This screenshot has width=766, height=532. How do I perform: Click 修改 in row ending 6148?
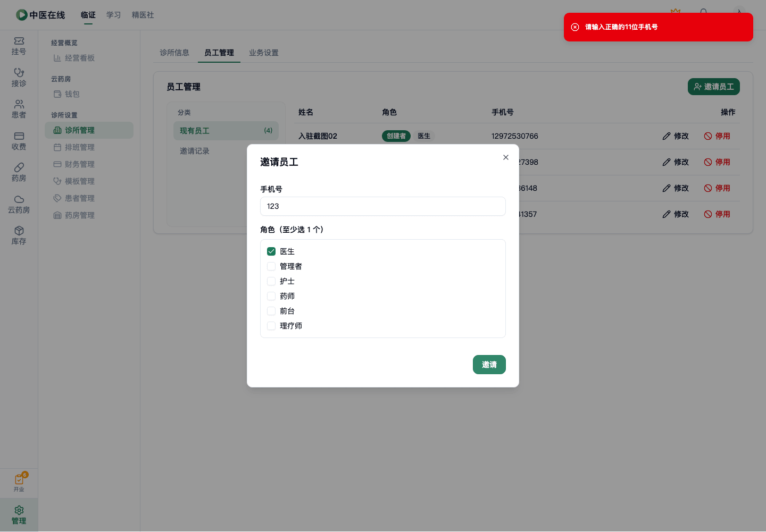[676, 188]
